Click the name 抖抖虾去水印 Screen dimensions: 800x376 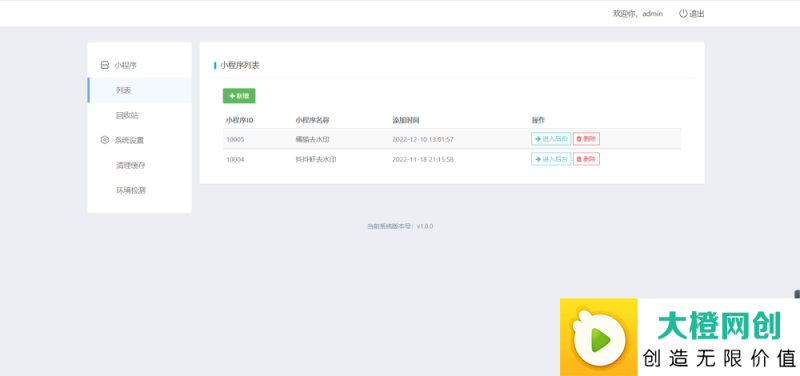pos(316,159)
